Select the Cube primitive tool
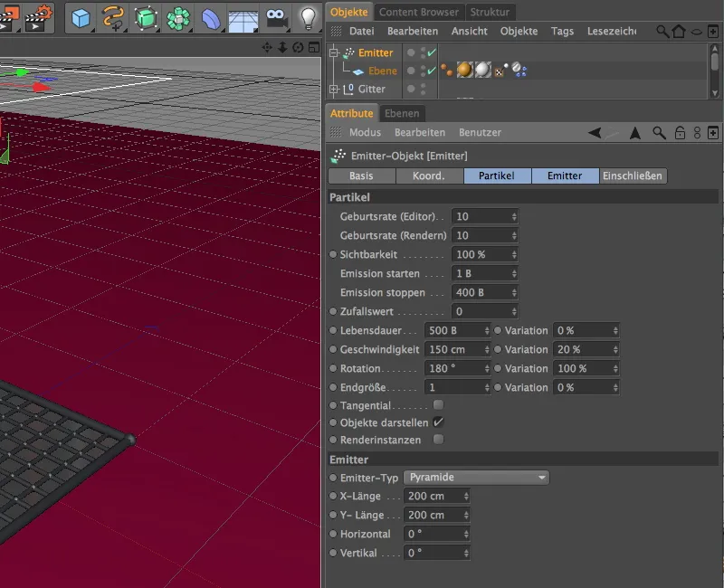This screenshot has width=724, height=588. point(81,18)
